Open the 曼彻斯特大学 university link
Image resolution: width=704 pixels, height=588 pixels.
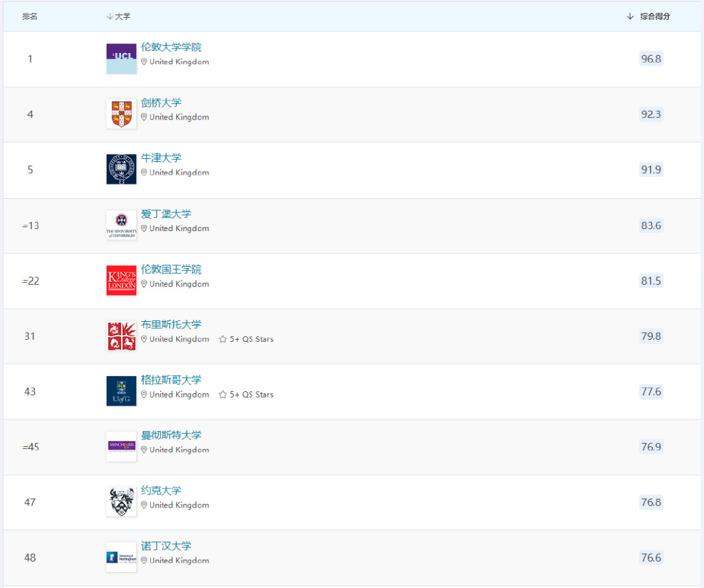click(x=171, y=435)
